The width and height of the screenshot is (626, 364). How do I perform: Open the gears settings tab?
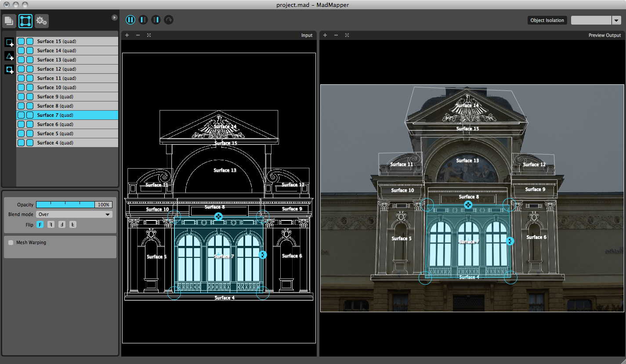(42, 21)
